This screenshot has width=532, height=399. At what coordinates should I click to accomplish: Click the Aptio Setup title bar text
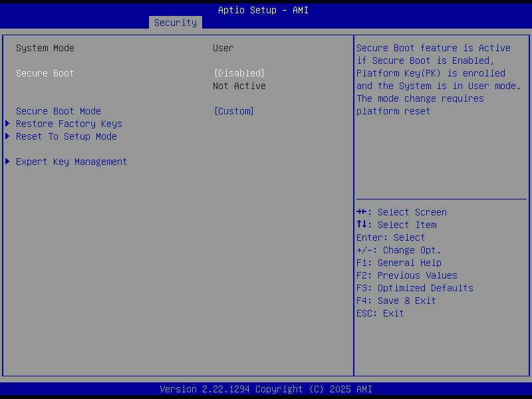263,10
